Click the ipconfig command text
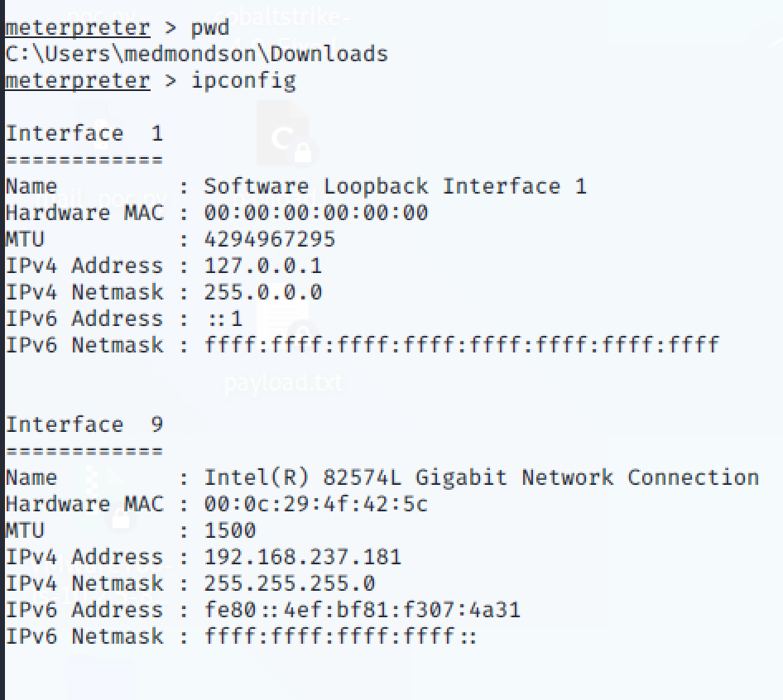 pyautogui.click(x=243, y=81)
